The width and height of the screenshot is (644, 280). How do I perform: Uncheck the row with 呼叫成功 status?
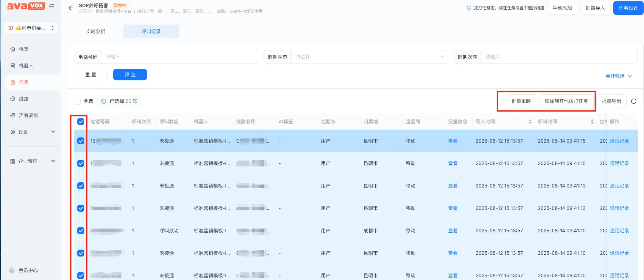[x=81, y=231]
